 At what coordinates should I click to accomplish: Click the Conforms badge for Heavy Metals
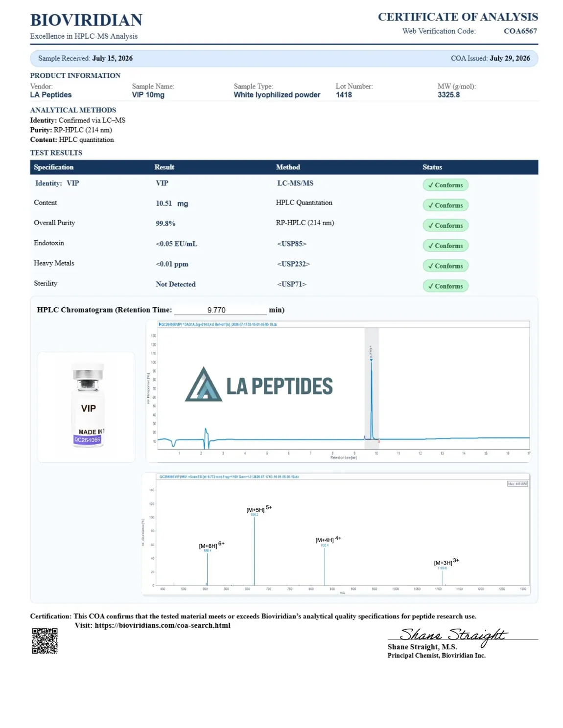pos(446,266)
